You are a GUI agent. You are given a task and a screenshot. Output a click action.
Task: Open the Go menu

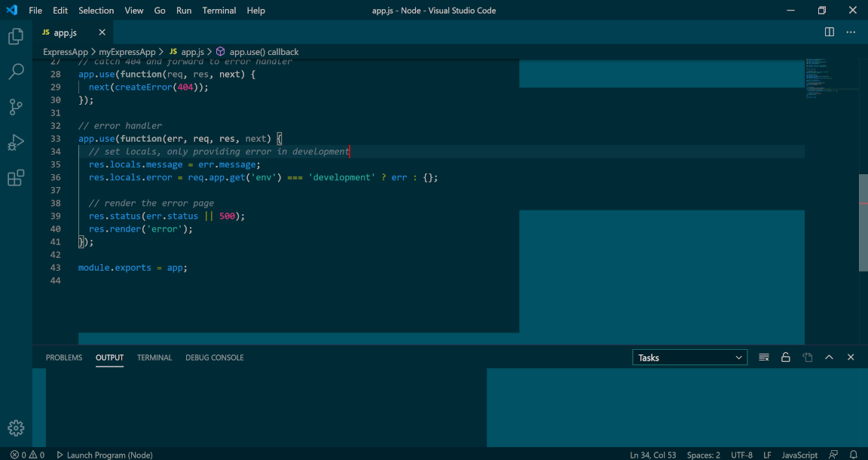click(160, 11)
